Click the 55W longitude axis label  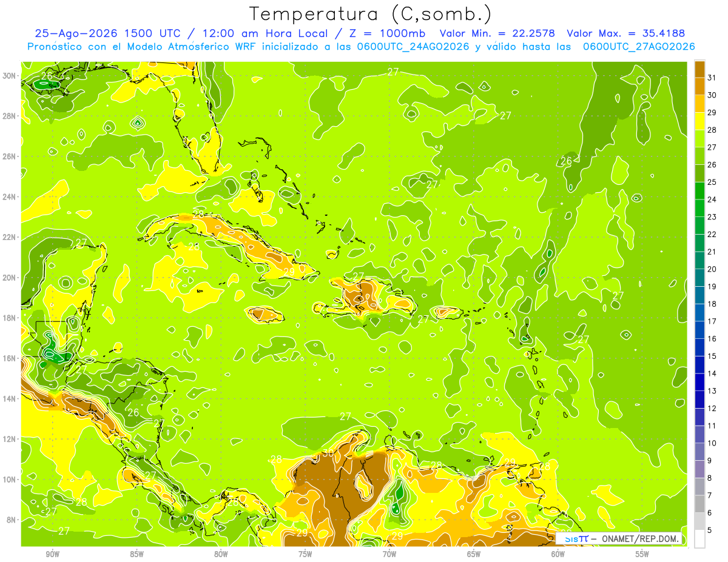(x=642, y=554)
